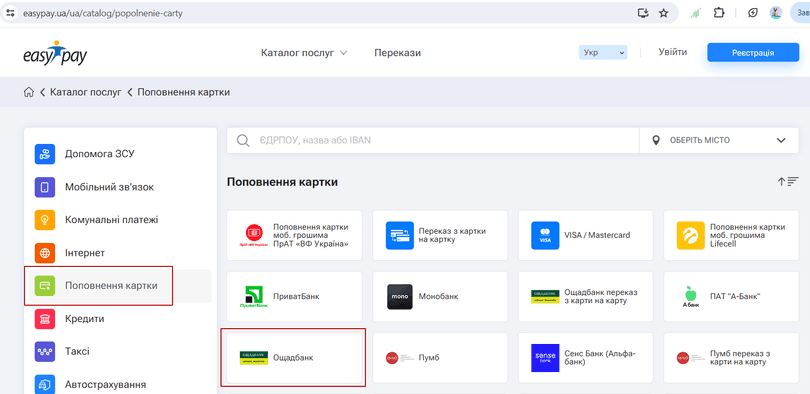Open Ощадбанк переказ з карти на карту
Viewport: 810px width, 394px height.
click(586, 297)
